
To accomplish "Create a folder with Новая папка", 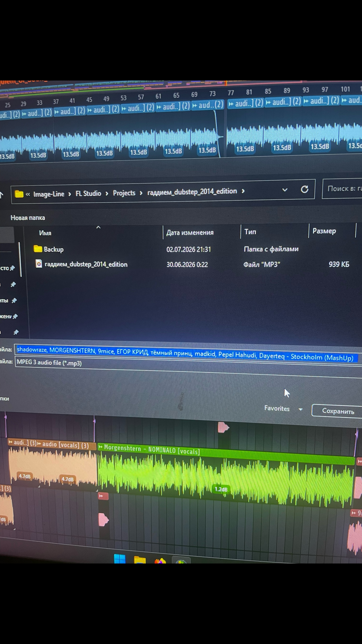I will 28,218.
